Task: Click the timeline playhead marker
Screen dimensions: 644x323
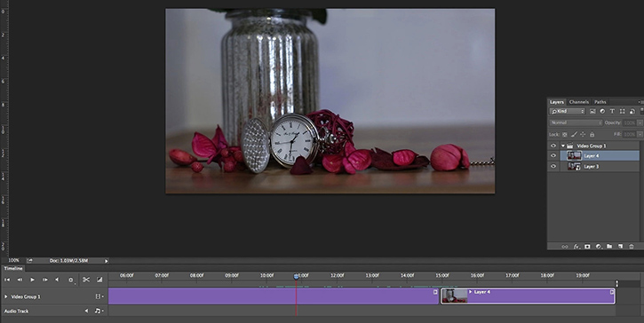Action: [x=296, y=277]
